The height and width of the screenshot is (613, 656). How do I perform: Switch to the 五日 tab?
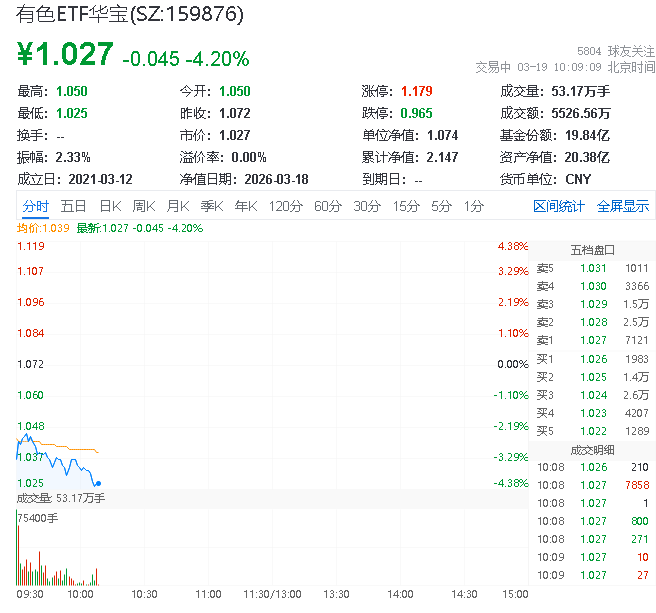(x=73, y=206)
